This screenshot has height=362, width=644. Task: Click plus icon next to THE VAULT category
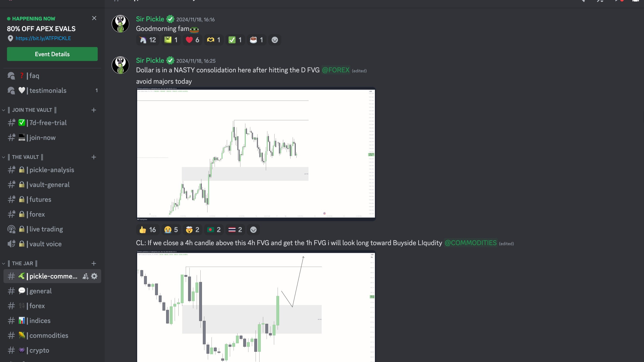[x=94, y=157]
